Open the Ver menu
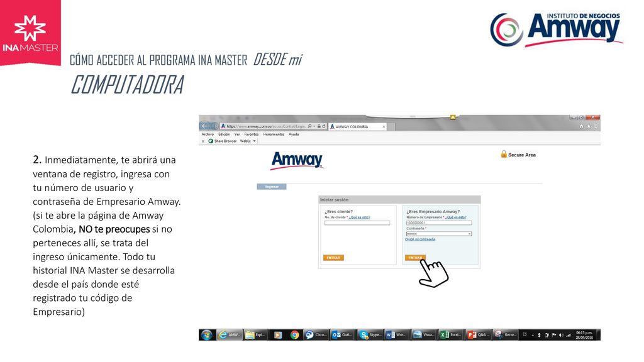This screenshot has height=362, width=644. click(x=237, y=134)
